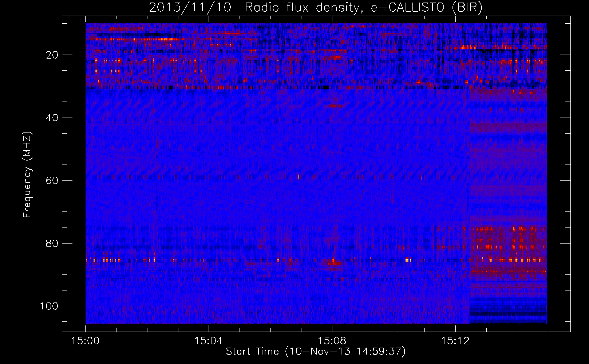589x364 pixels.
Task: Click the '40' frequency tick label
Action: [x=52, y=118]
